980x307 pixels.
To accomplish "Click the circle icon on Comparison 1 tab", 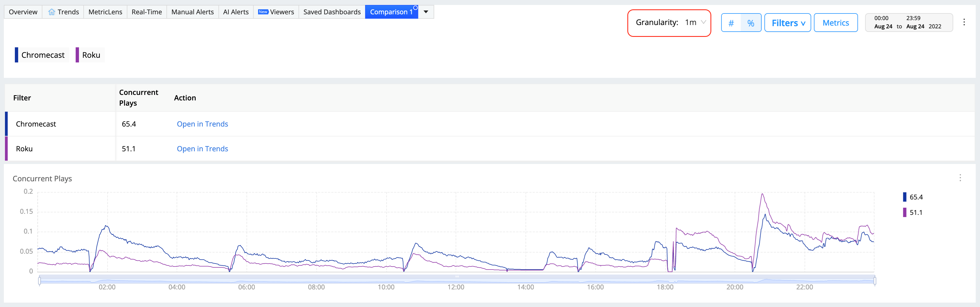I will tap(415, 8).
